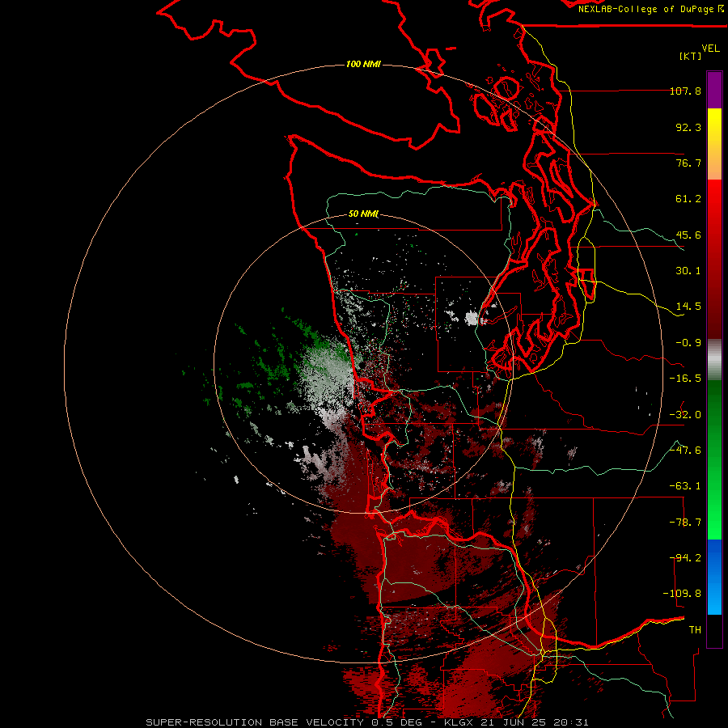The image size is (728, 728).
Task: Click the 92.3 velocity scale value
Action: point(688,127)
